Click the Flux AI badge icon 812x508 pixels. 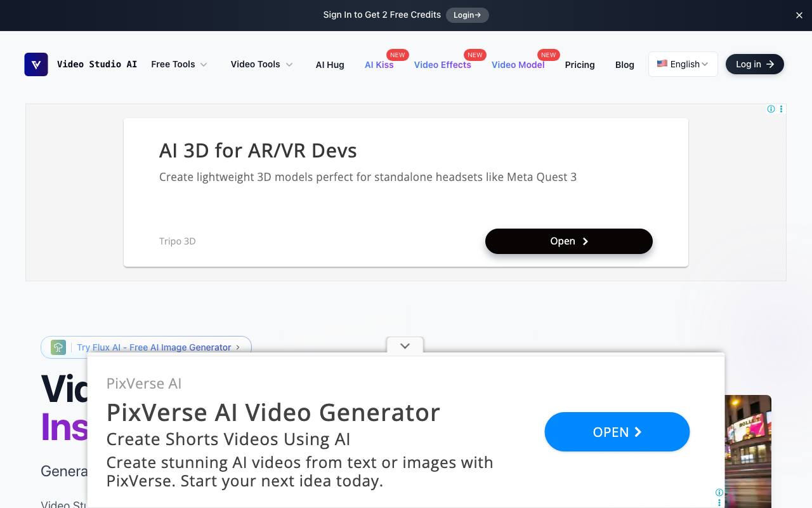pos(58,347)
